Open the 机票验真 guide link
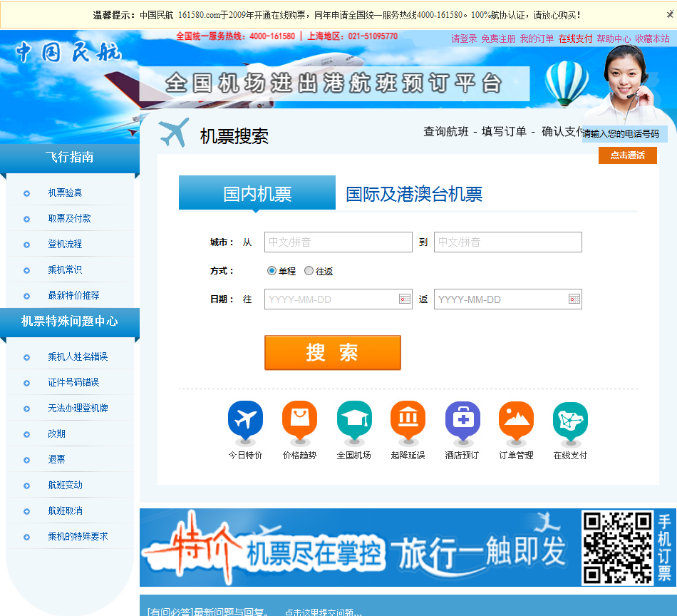Viewport: 677px width, 616px height. click(x=65, y=192)
